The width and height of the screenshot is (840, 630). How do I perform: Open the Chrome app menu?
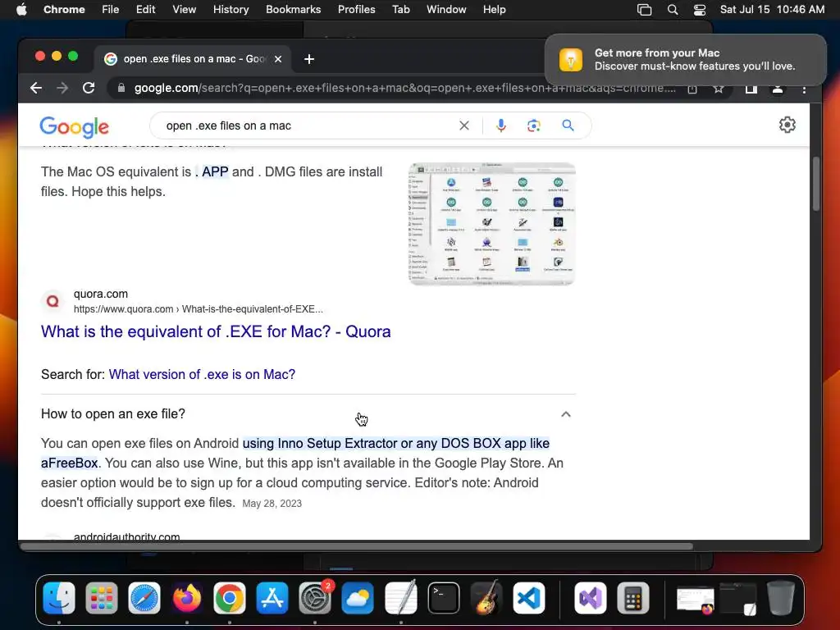(64, 10)
